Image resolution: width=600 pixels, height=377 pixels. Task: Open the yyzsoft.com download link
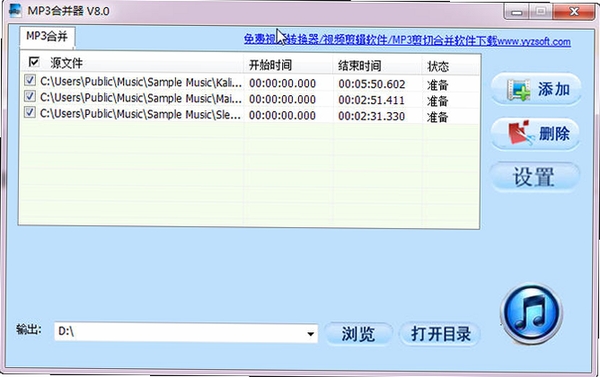click(407, 40)
